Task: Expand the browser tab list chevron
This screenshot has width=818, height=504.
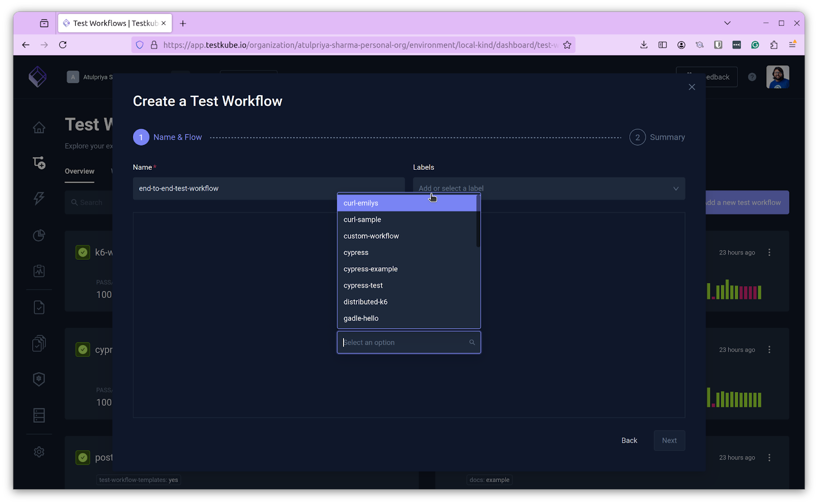Action: tap(728, 23)
